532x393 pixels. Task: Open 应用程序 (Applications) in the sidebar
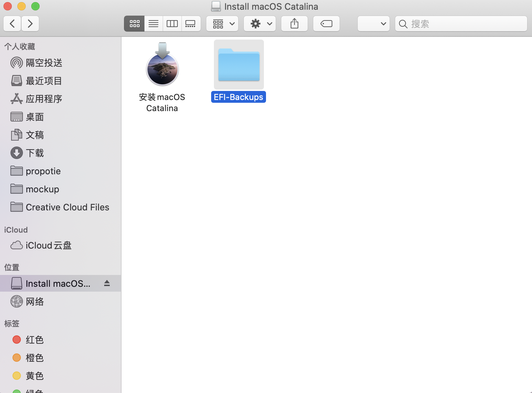(x=61, y=99)
